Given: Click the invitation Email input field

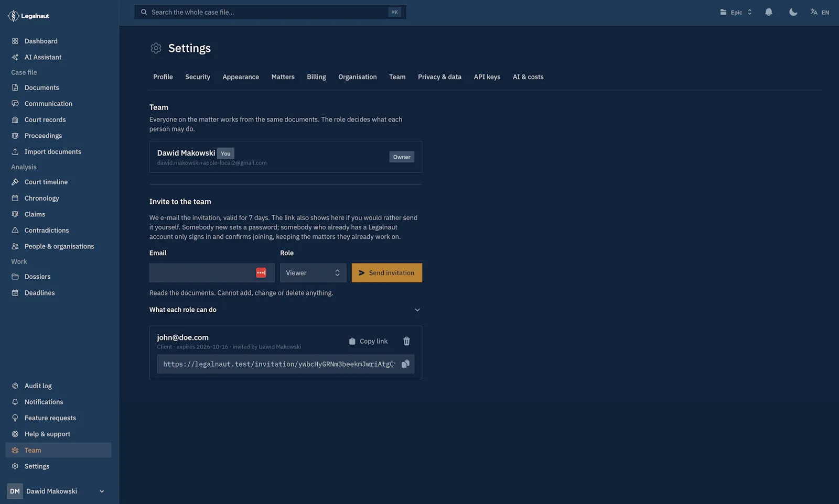Looking at the screenshot, I should (212, 273).
